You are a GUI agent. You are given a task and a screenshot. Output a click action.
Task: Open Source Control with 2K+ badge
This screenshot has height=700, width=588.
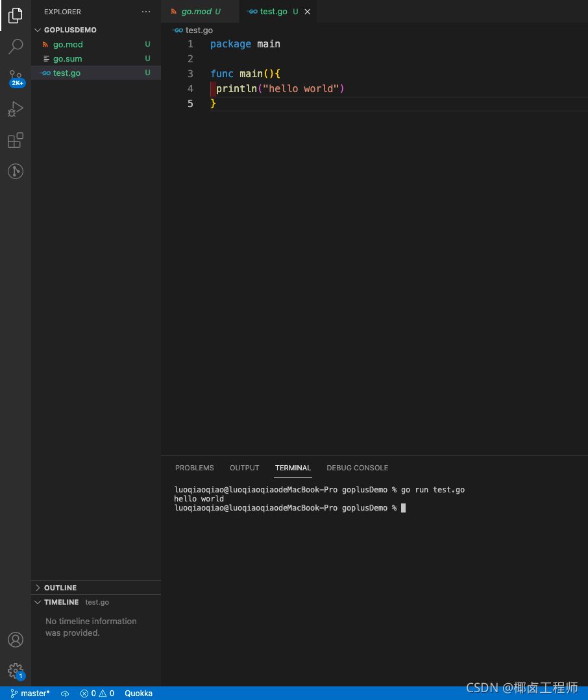(x=16, y=78)
